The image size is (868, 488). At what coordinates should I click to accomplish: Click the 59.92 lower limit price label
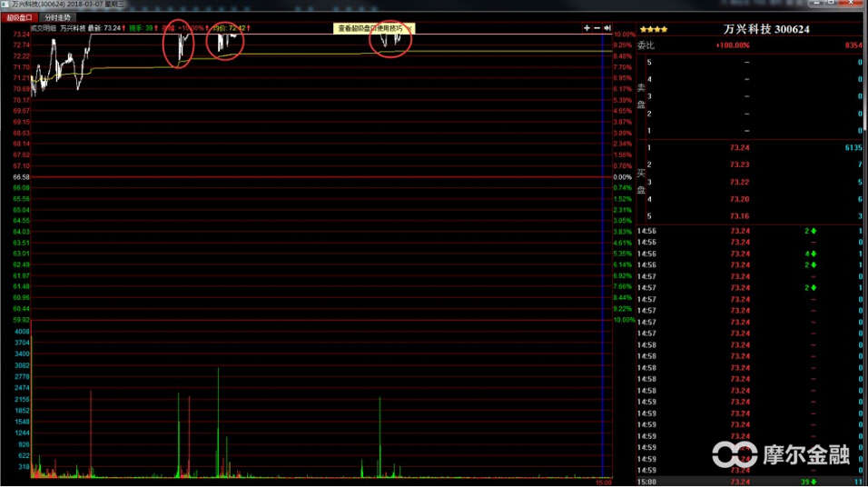point(21,320)
